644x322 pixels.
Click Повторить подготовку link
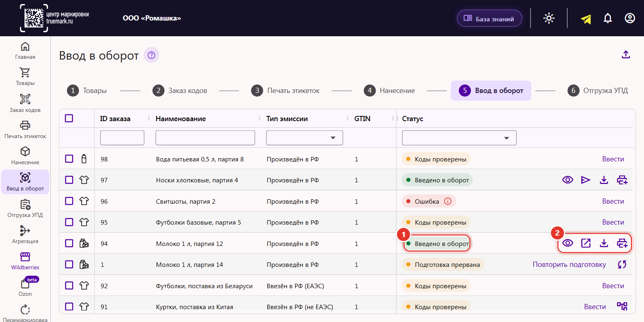569,264
